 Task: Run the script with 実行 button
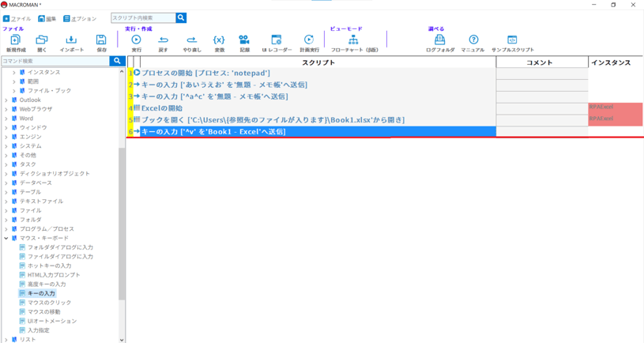point(136,42)
